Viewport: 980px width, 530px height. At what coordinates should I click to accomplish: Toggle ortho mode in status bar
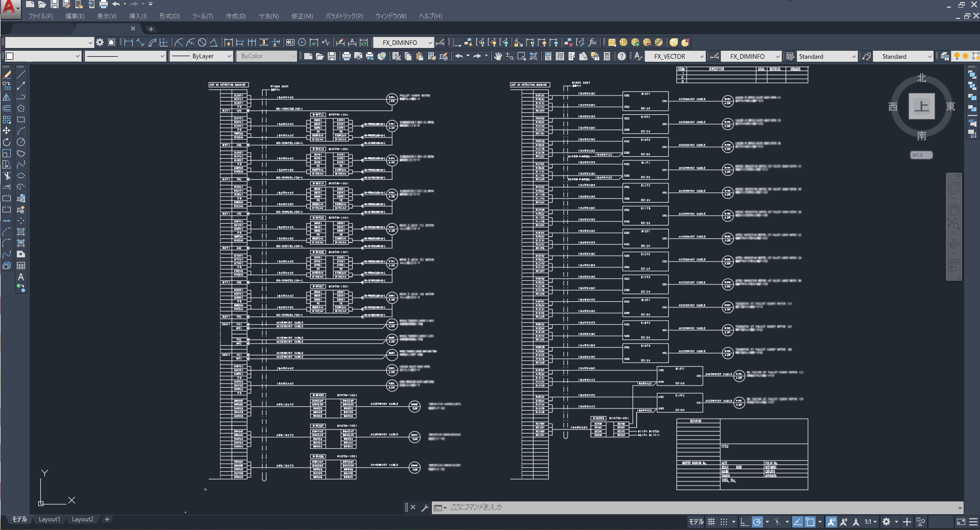[744, 522]
